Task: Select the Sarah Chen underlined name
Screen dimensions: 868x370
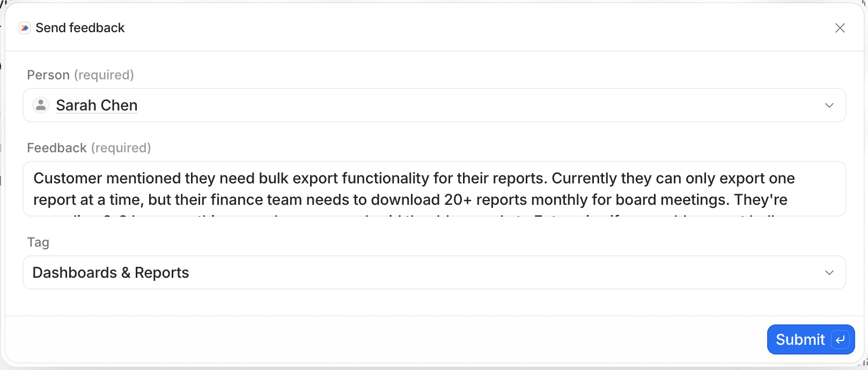Action: click(x=97, y=105)
